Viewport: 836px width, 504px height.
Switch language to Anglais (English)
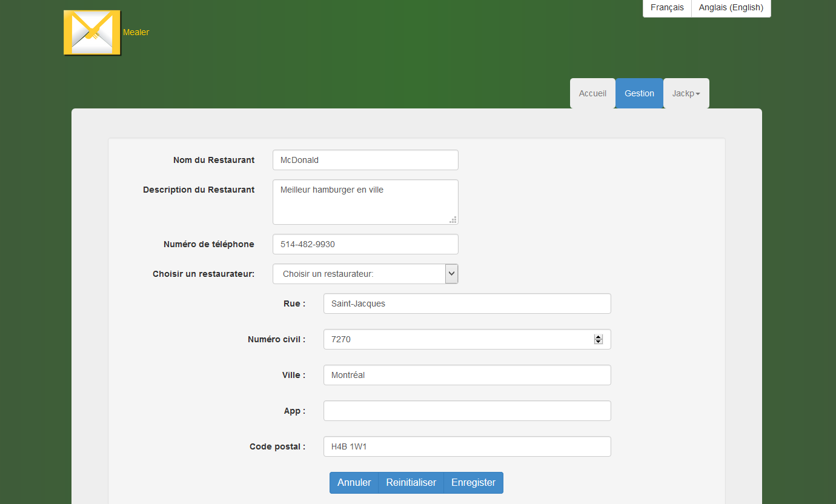tap(731, 8)
